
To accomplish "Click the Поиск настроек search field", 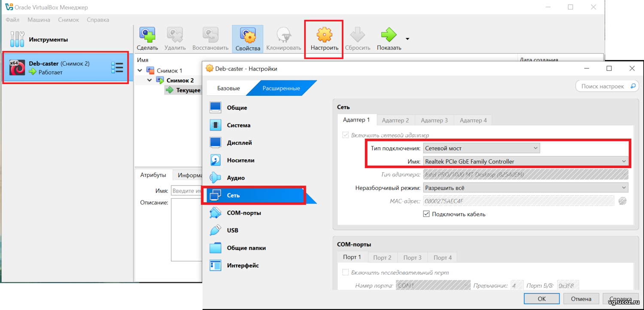I will (x=603, y=86).
